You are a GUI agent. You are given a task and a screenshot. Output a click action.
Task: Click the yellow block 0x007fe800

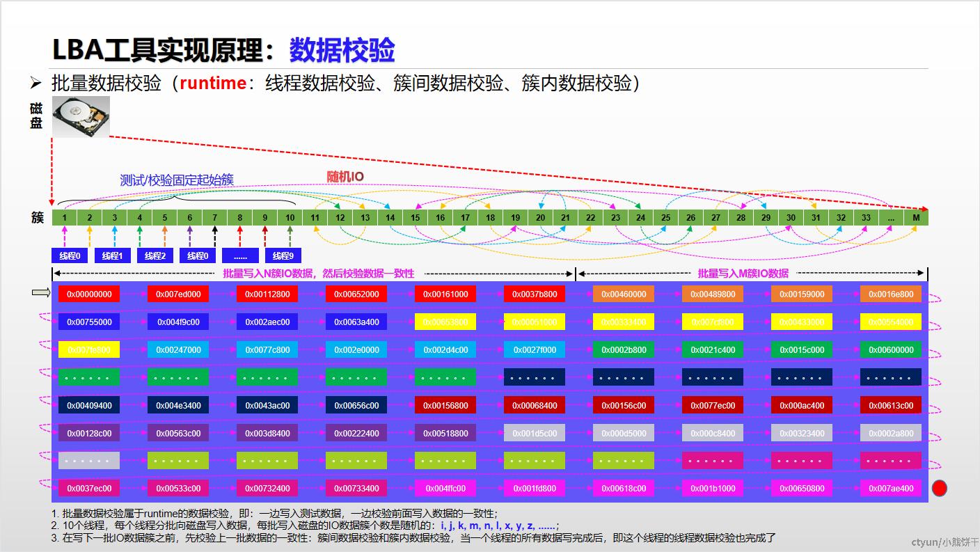pyautogui.click(x=89, y=349)
